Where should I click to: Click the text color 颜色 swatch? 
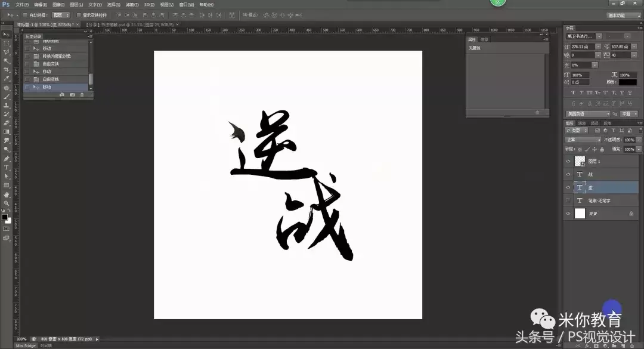coord(627,82)
